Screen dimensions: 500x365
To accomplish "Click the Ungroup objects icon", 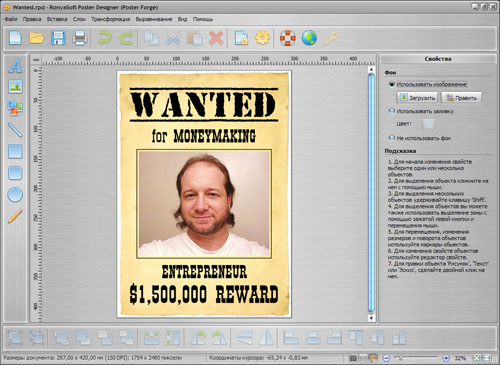I will 37,337.
